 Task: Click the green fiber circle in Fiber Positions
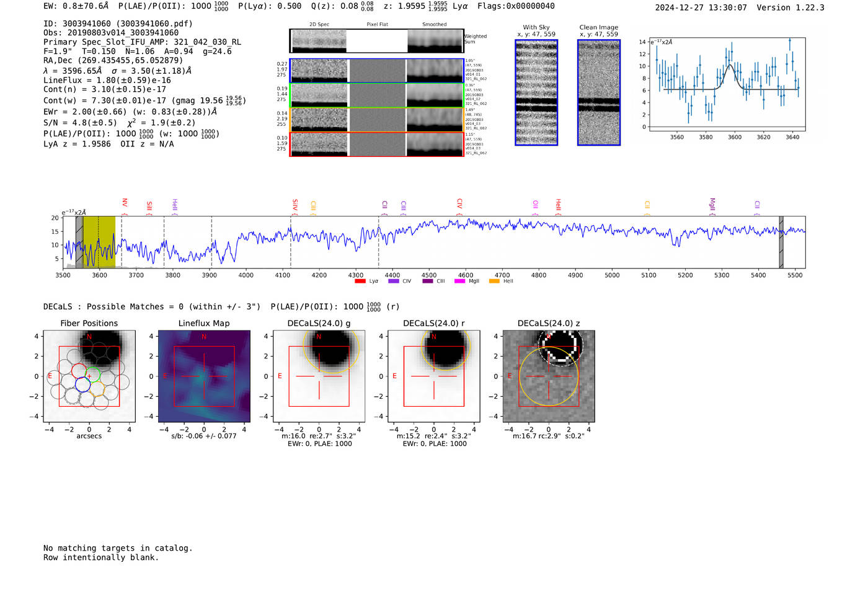pos(93,375)
